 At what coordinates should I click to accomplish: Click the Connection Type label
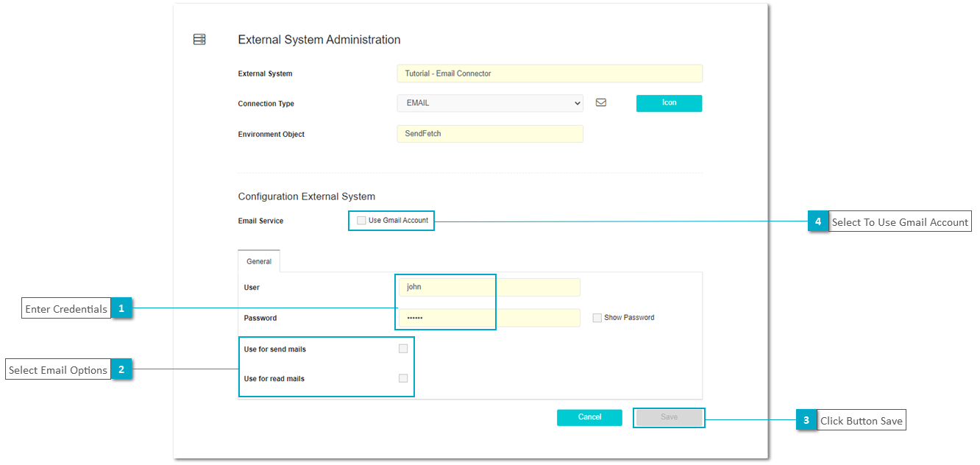(266, 104)
